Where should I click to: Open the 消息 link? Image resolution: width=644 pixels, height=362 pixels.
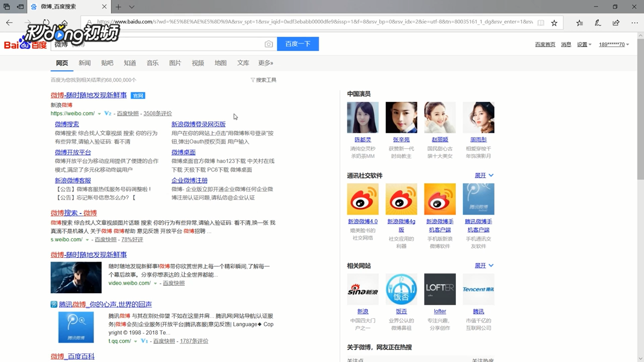[566, 44]
